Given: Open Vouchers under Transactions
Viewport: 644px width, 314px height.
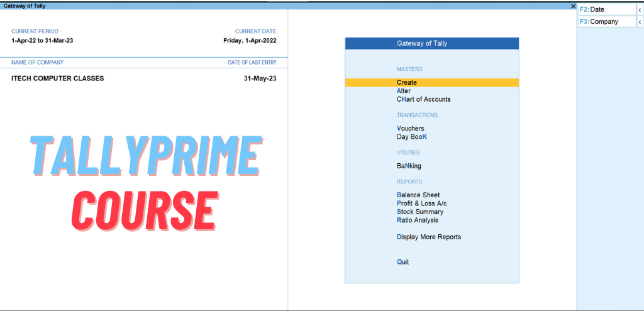Looking at the screenshot, I should (410, 128).
